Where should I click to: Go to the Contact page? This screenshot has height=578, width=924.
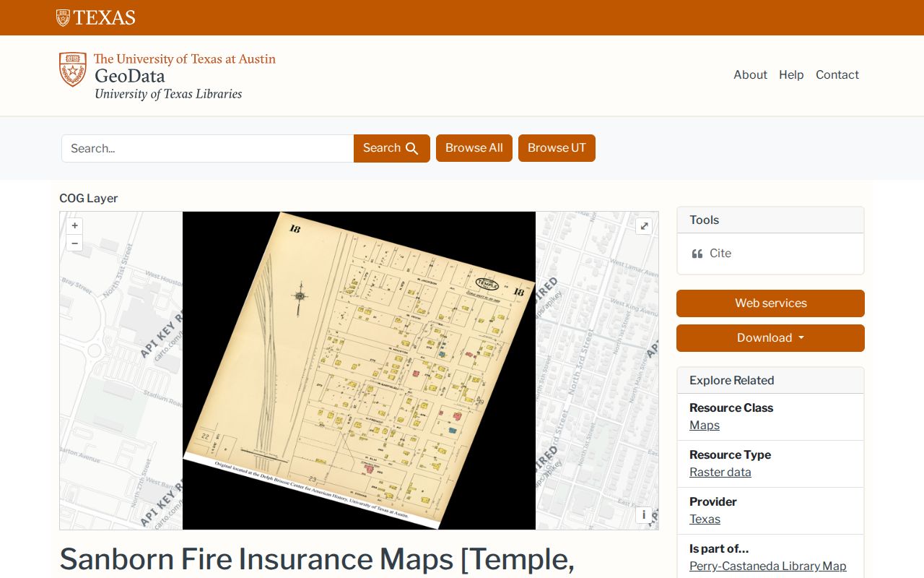[x=837, y=75]
